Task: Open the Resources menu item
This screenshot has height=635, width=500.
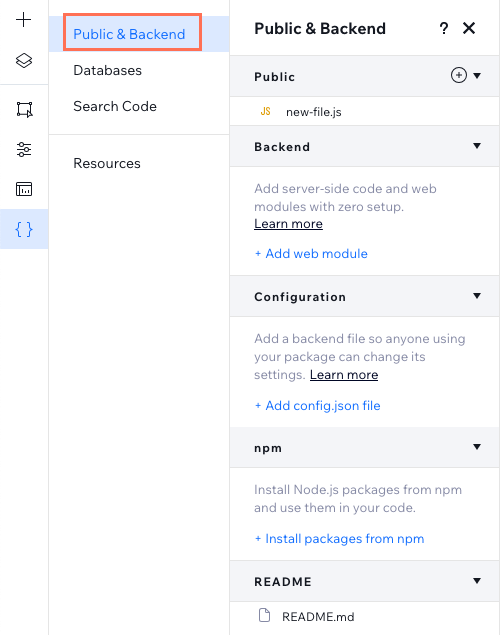Action: (107, 163)
